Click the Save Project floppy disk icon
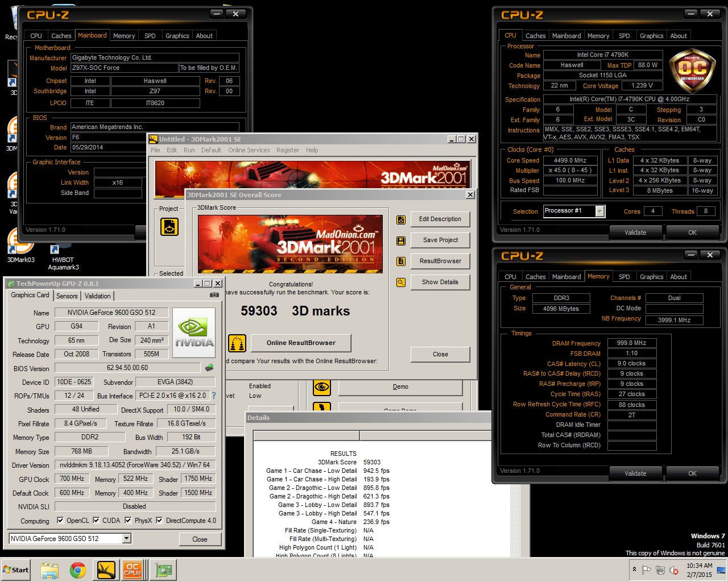728x582 pixels. point(401,240)
